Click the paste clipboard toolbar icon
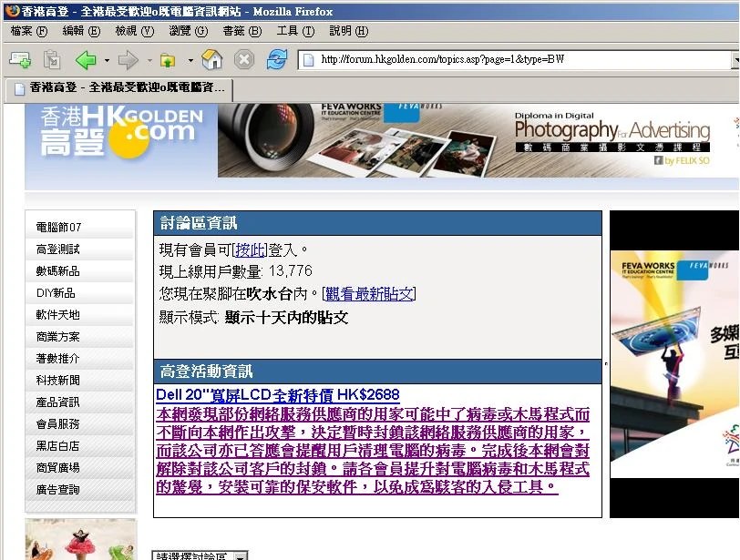The image size is (740, 560). (52, 60)
